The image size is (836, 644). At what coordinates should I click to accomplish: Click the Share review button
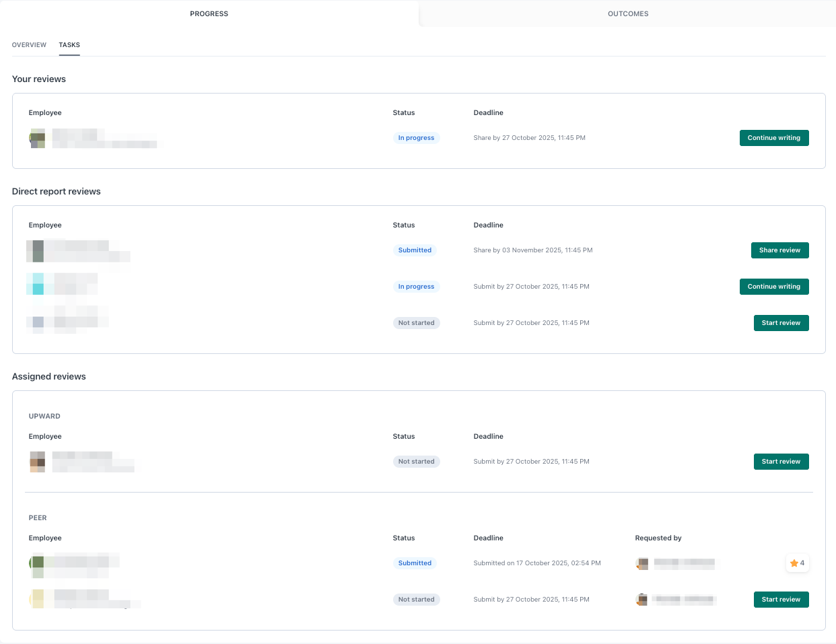[779, 250]
